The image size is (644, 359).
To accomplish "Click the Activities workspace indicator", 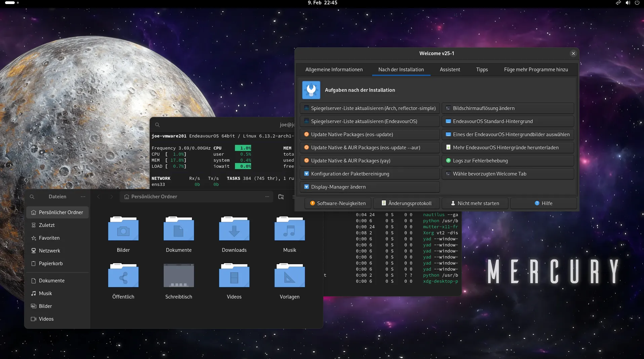I will (12, 3).
